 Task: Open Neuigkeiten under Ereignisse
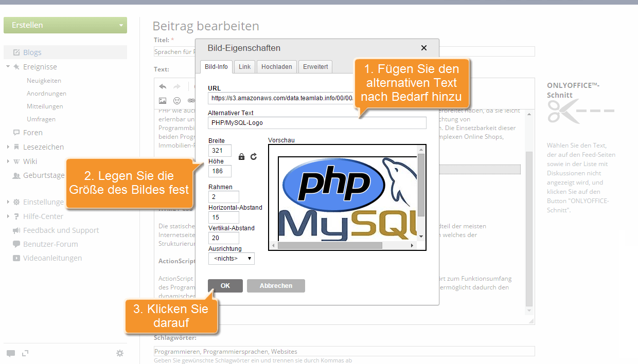(x=44, y=81)
